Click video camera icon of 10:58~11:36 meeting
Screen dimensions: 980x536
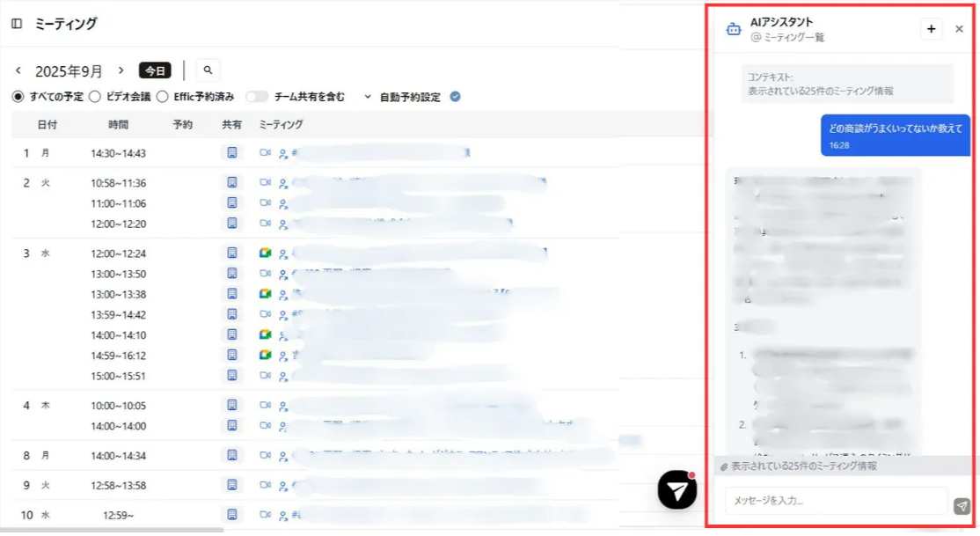tap(265, 183)
